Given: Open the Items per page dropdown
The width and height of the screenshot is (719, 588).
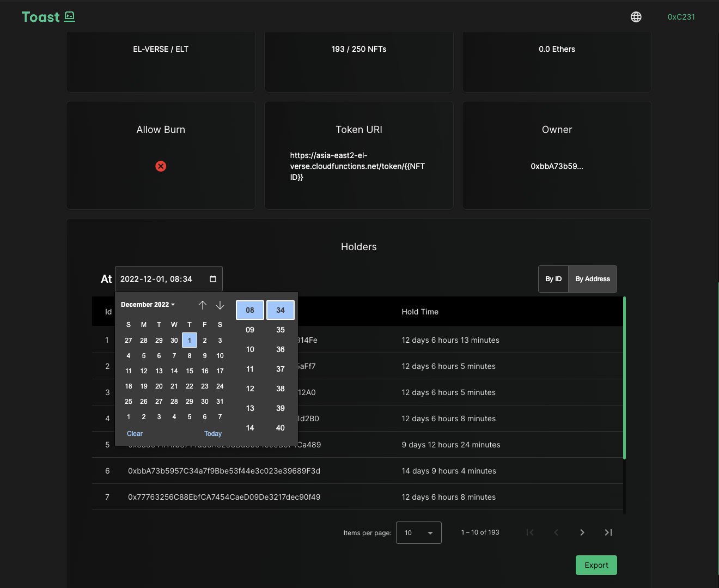Looking at the screenshot, I should 419,533.
